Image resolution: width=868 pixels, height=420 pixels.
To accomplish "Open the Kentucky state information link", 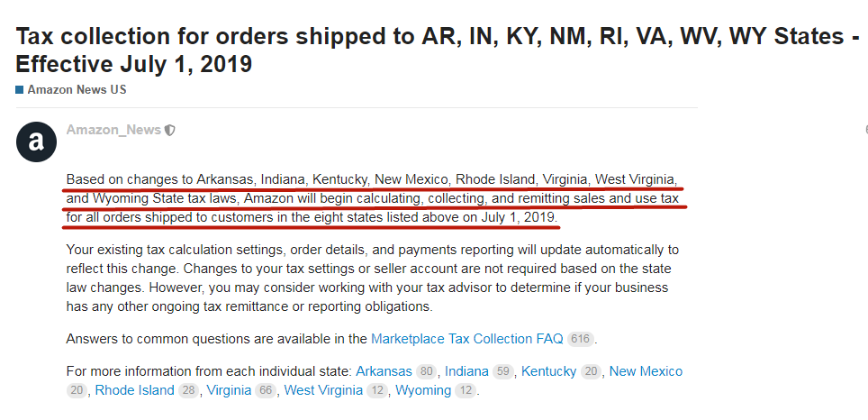I will [x=548, y=371].
